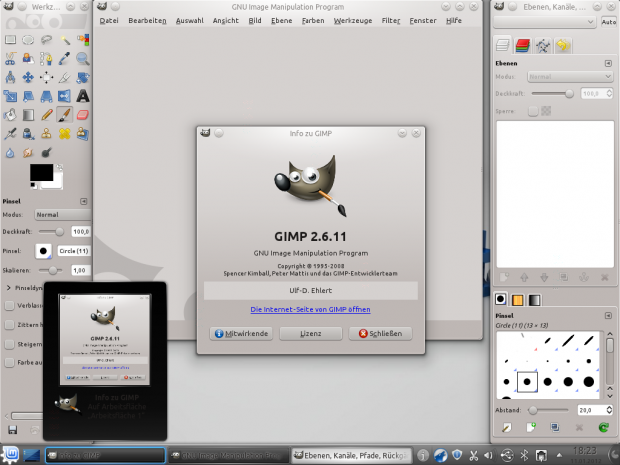
Task: Switch to the patterns tab in lower dock
Action: (x=517, y=300)
